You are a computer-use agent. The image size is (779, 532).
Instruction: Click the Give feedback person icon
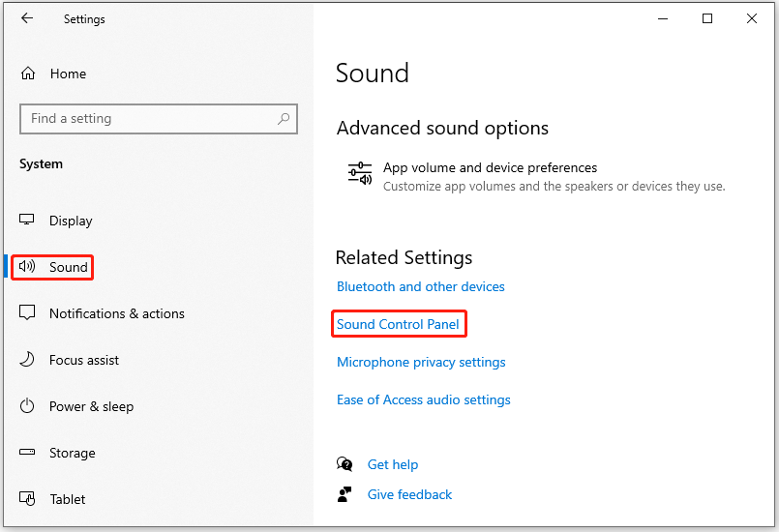pos(345,494)
